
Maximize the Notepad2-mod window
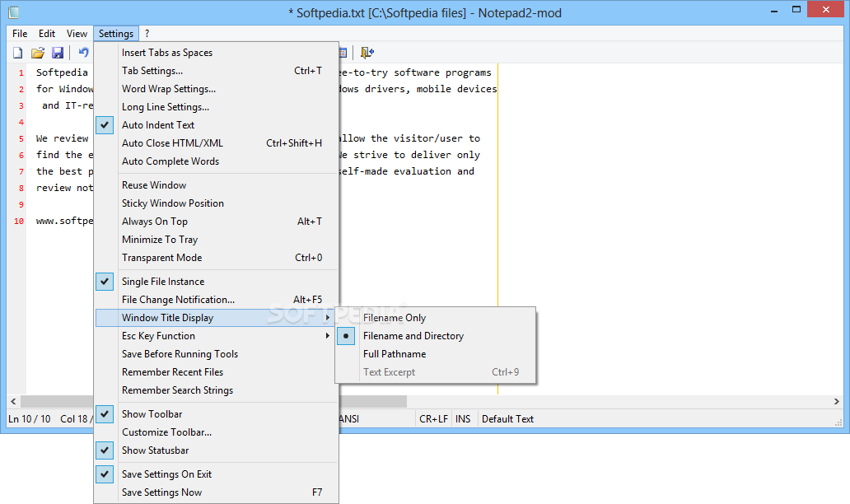(x=796, y=10)
